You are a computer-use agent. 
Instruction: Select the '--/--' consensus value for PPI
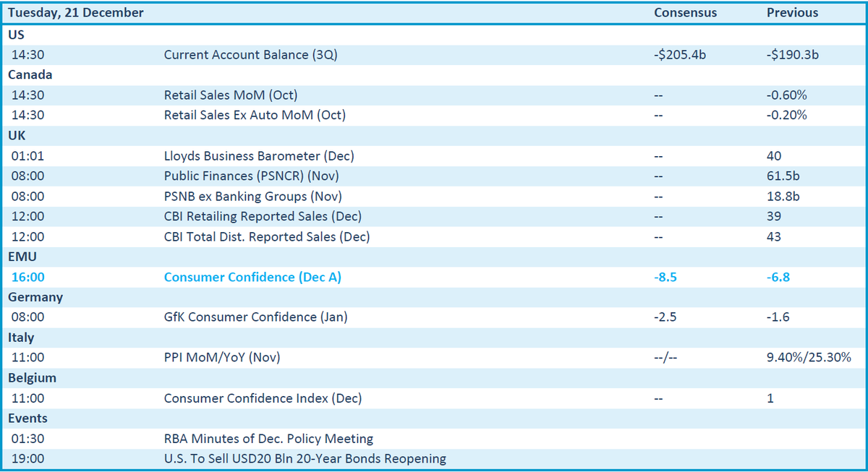[x=665, y=358]
